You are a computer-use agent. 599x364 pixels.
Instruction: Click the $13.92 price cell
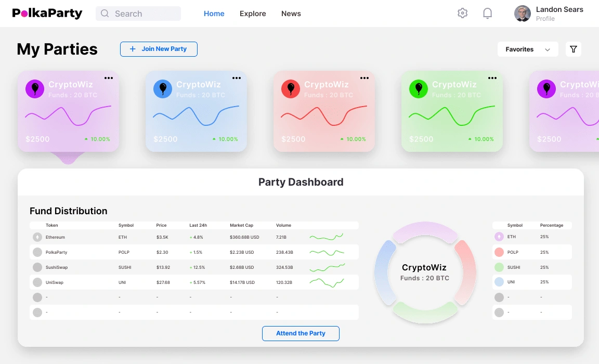163,267
